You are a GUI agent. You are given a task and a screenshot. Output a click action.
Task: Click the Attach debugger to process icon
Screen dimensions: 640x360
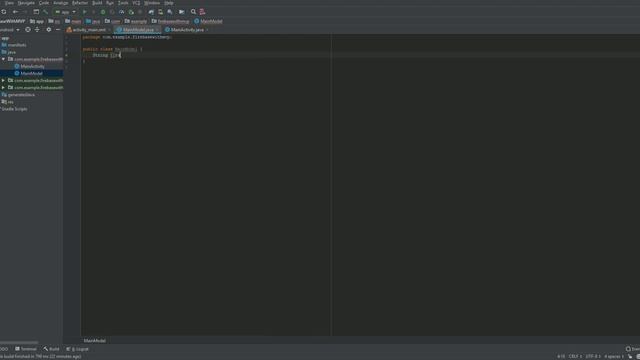pos(131,12)
